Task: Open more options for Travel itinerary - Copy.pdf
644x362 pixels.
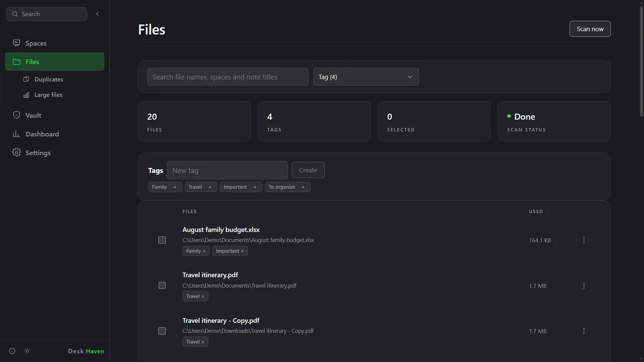Action: pos(584,331)
